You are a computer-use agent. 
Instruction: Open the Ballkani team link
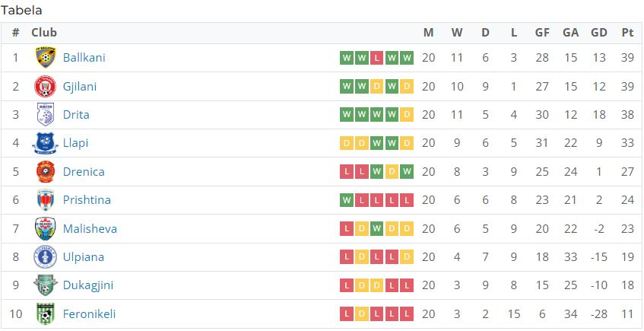click(84, 58)
